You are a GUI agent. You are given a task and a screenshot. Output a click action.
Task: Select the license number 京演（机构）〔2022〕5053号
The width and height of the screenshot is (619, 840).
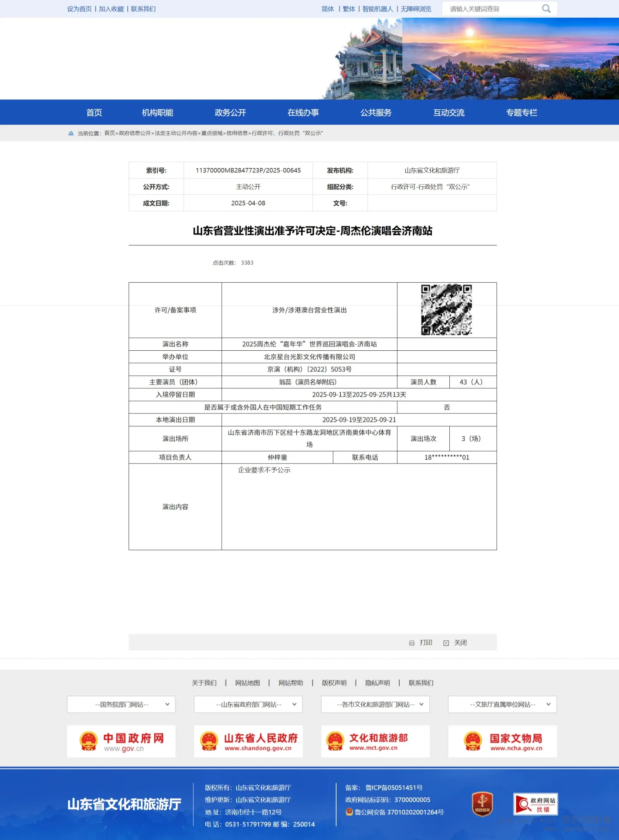coord(309,369)
